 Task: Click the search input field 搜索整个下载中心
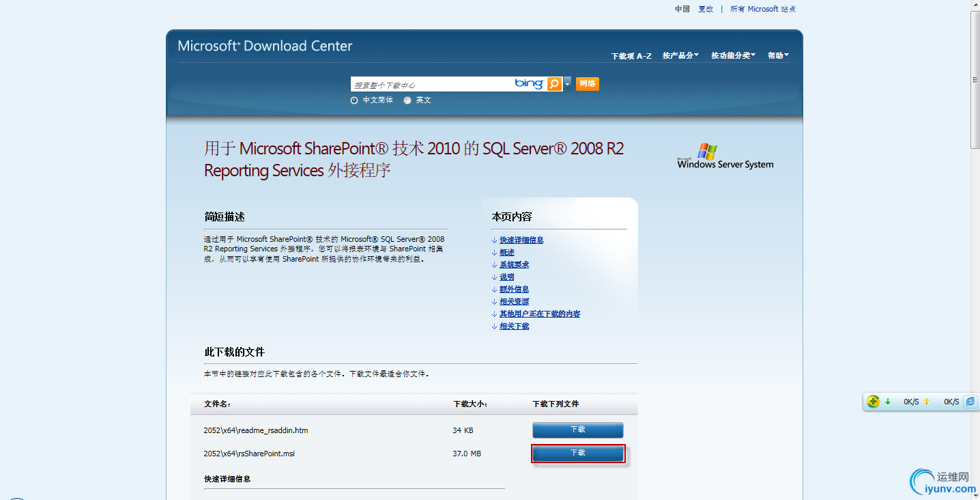click(431, 84)
